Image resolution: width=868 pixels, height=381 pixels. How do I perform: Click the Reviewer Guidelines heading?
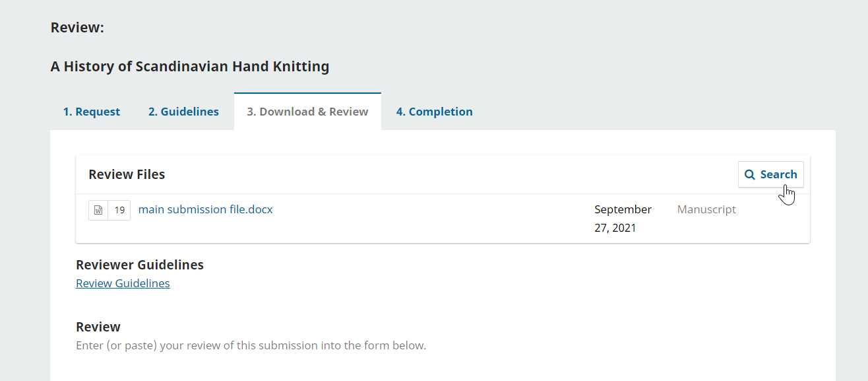(140, 265)
